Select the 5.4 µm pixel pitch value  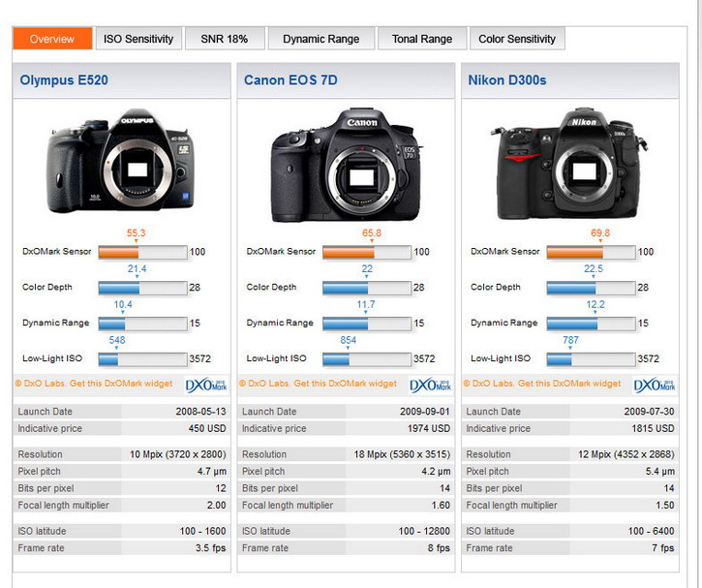[660, 471]
